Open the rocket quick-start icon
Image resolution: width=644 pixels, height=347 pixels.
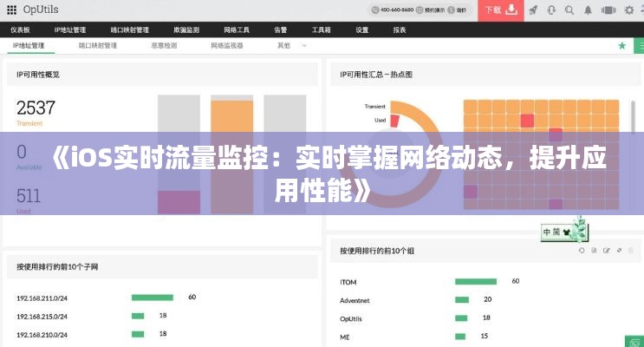pos(533,10)
